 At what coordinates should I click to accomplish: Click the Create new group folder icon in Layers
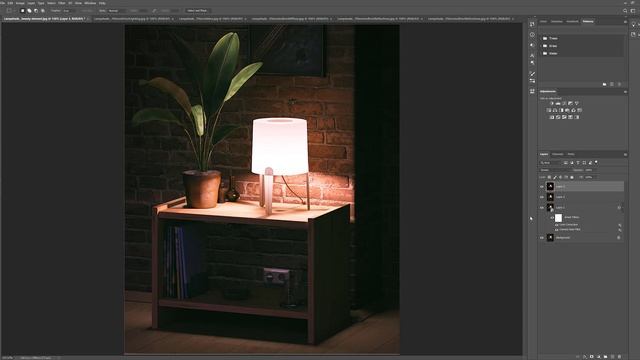coord(605,357)
